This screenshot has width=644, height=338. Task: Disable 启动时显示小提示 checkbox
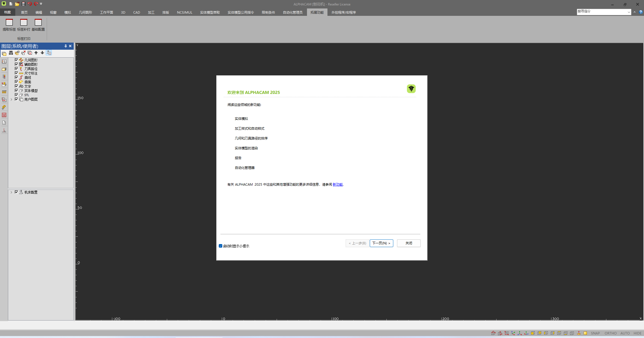(x=220, y=246)
